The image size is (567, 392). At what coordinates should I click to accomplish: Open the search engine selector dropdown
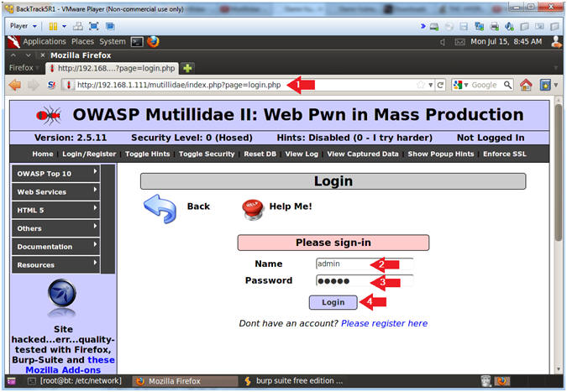(x=461, y=85)
